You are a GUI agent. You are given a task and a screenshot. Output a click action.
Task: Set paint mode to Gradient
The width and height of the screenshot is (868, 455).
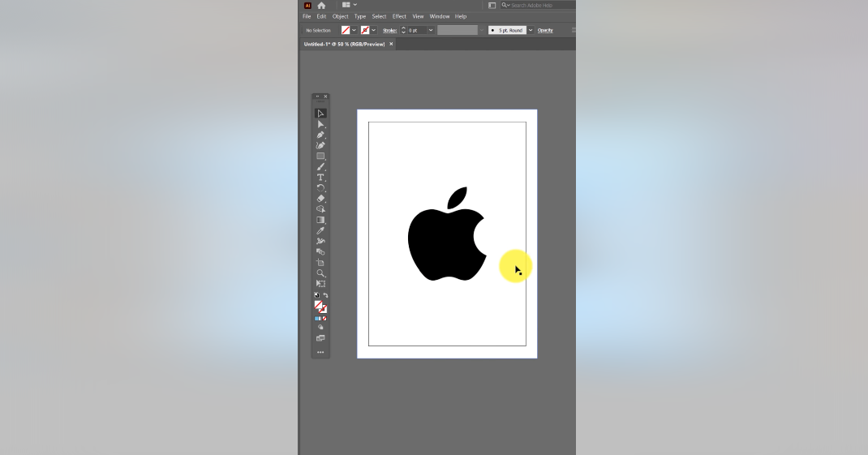click(x=320, y=319)
